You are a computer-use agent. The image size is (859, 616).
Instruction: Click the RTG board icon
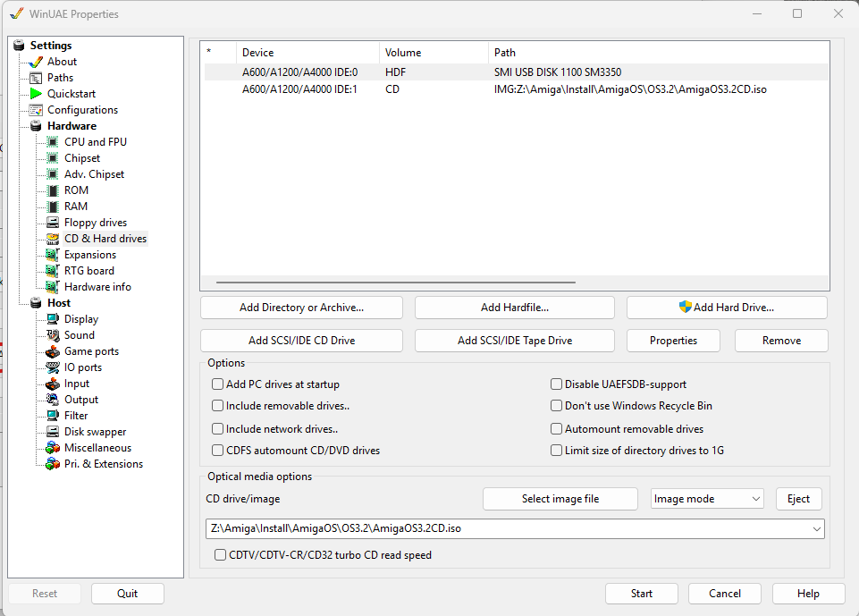[x=53, y=271]
